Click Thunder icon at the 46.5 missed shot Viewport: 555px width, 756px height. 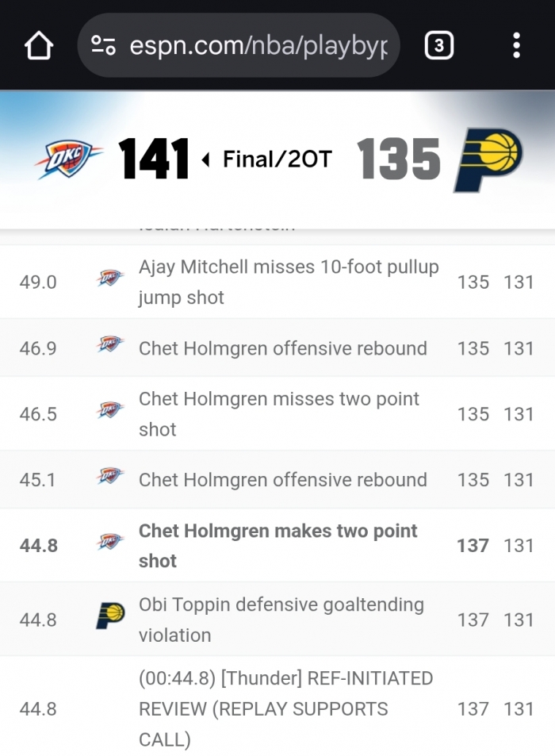click(x=110, y=411)
